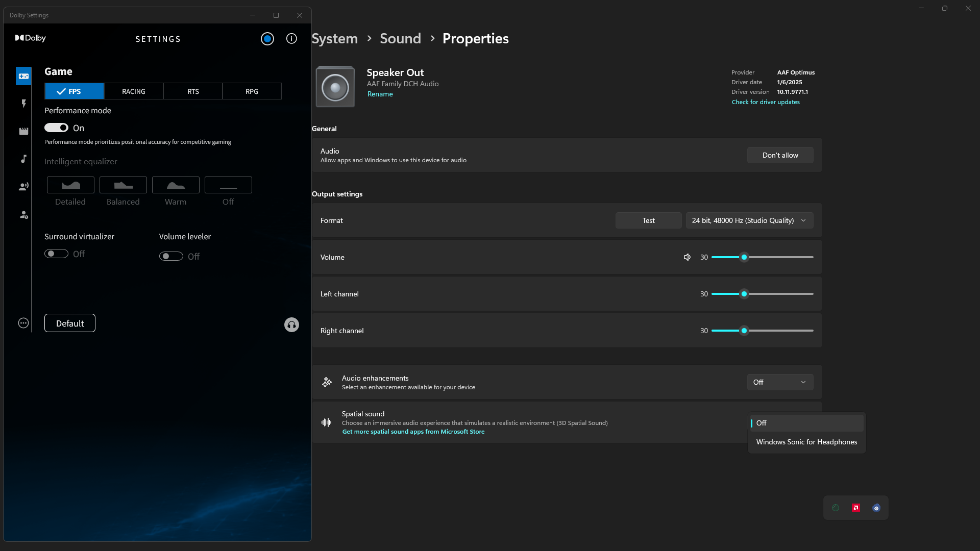The width and height of the screenshot is (980, 551).
Task: Open the AMD software tray icon
Action: click(856, 508)
